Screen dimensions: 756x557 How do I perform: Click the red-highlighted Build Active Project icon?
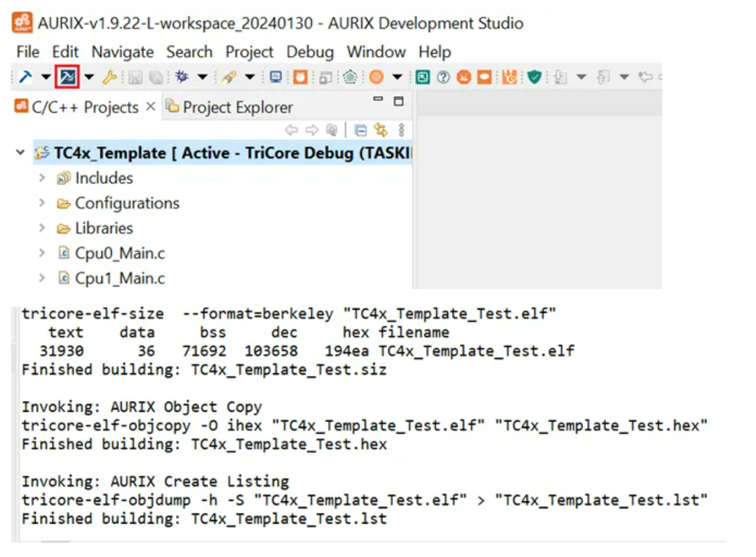click(x=67, y=77)
